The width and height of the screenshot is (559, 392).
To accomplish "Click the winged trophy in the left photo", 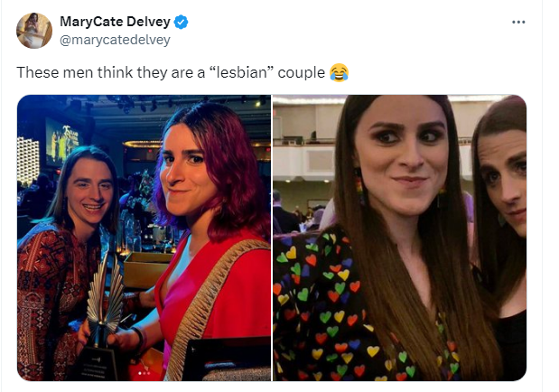I will click(105, 302).
